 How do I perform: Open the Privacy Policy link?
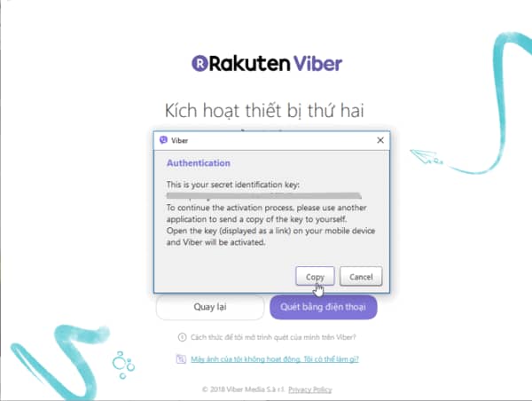tap(309, 389)
